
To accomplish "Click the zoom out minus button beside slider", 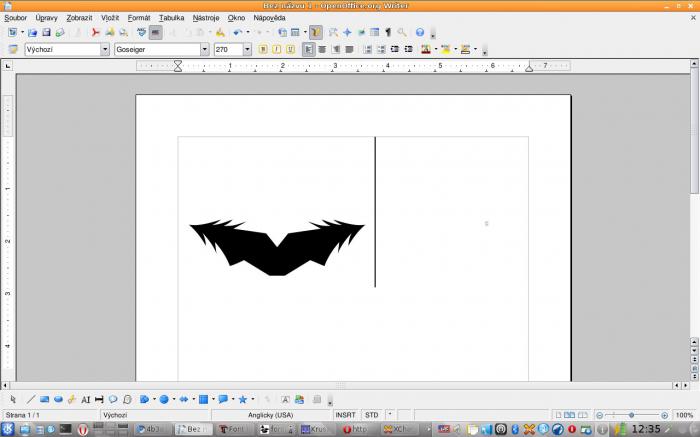I will coord(600,415).
